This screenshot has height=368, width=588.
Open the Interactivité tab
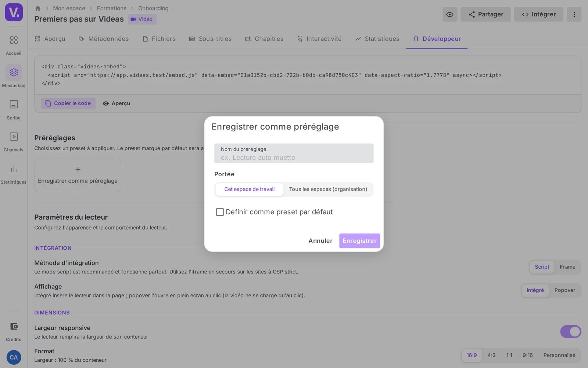click(319, 39)
